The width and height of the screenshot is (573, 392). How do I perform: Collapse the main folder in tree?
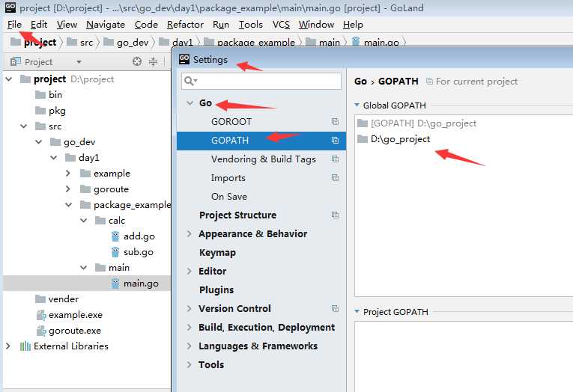point(84,268)
